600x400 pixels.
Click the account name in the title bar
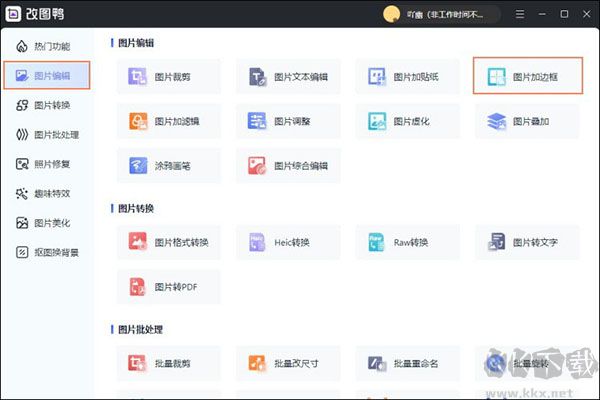[445, 15]
